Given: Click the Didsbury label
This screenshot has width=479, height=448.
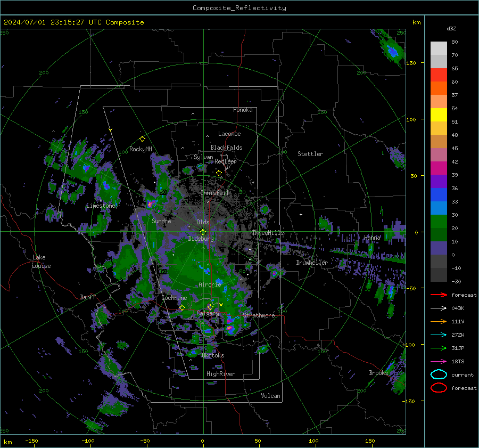Looking at the screenshot, I should click(x=201, y=239).
